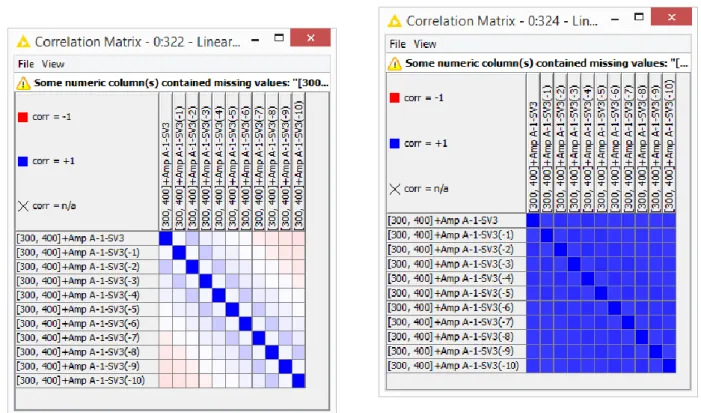Click title bar icon of 0:324 window
Image resolution: width=701 pixels, height=413 pixels.
point(395,21)
